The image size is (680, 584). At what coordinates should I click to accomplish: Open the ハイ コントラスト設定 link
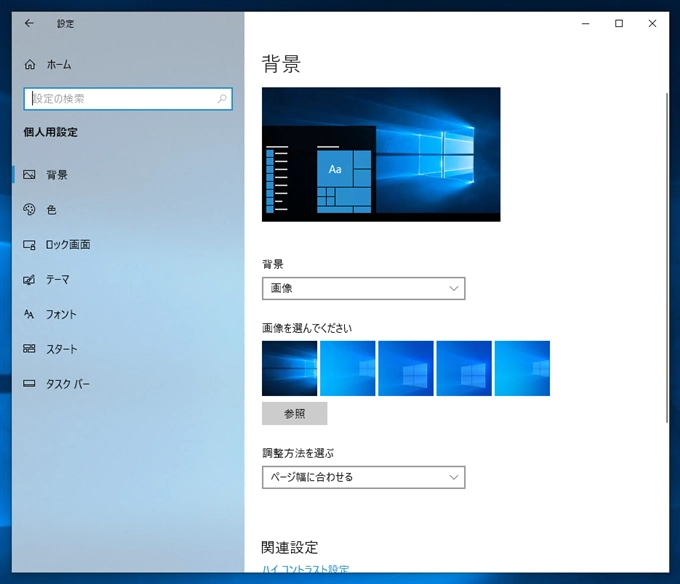305,568
